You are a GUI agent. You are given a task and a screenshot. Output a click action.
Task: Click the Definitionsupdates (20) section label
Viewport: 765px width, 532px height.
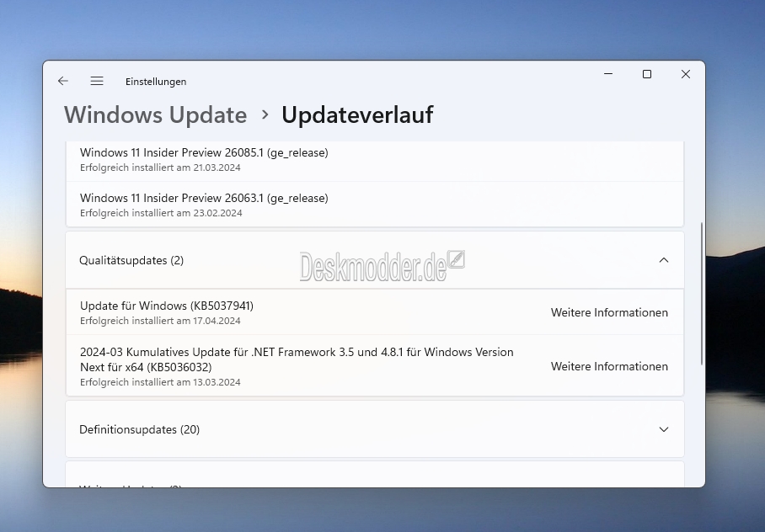point(139,429)
